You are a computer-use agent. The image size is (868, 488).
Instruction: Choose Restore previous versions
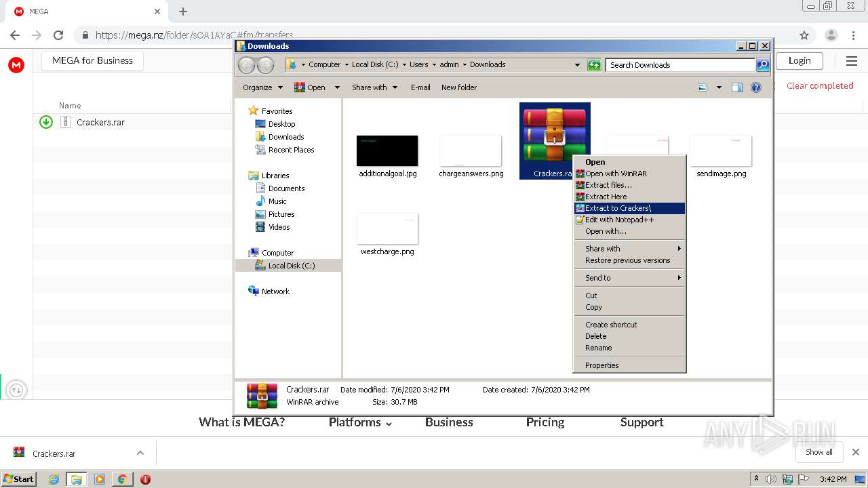tap(629, 260)
